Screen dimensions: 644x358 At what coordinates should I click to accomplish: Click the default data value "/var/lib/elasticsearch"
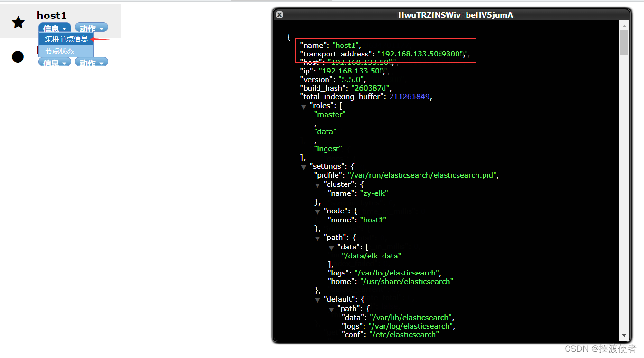click(411, 317)
